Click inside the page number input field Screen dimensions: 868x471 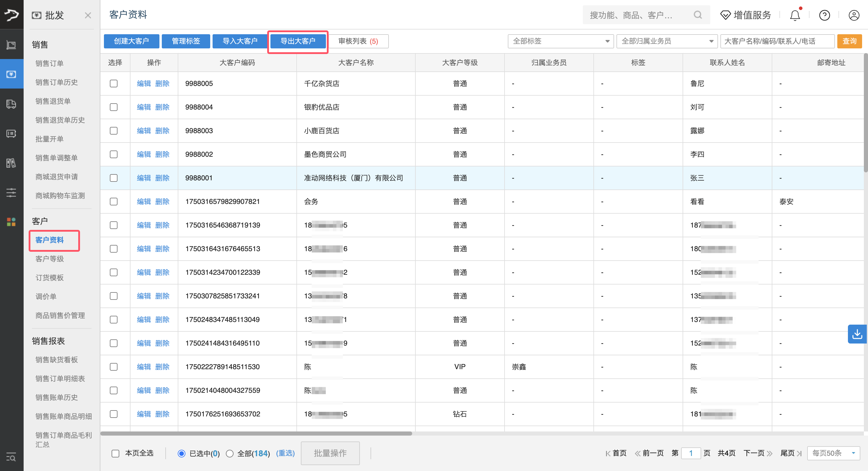tap(691, 453)
